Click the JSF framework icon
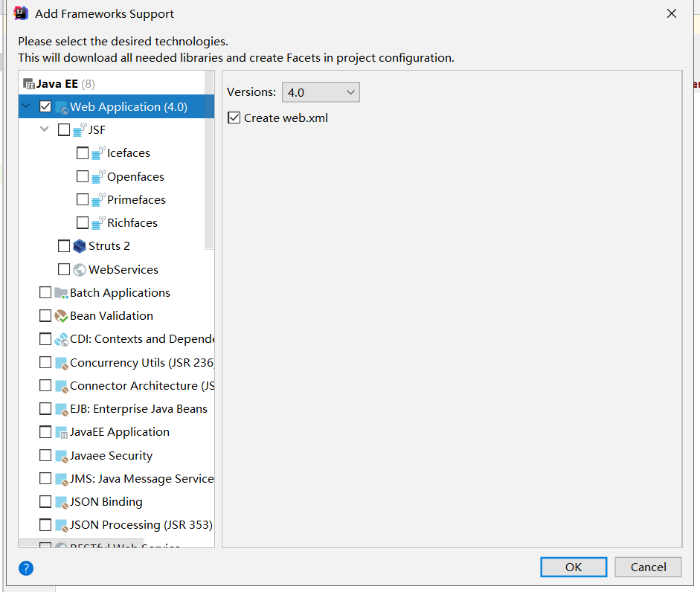Image resolution: width=700 pixels, height=592 pixels. (80, 130)
